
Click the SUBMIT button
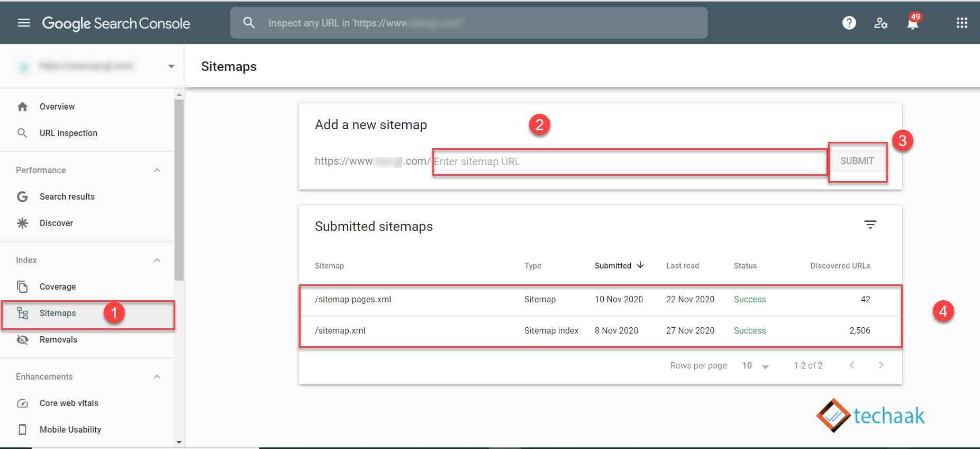pyautogui.click(x=857, y=161)
